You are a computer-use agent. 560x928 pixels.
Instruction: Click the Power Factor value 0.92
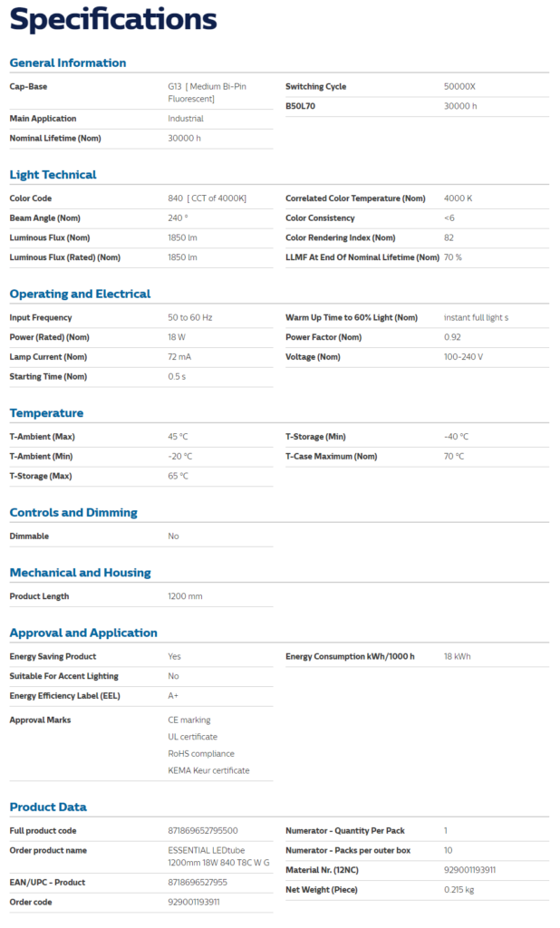pyautogui.click(x=452, y=337)
